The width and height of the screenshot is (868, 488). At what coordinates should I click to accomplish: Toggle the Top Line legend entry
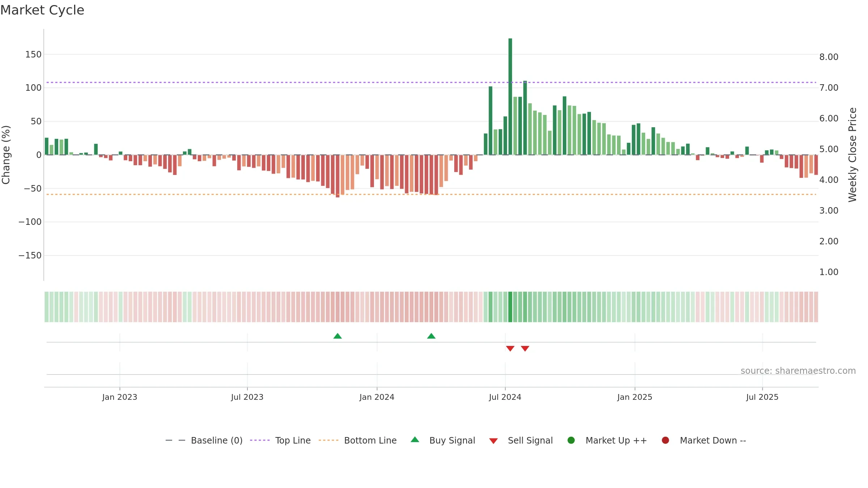[x=280, y=440]
